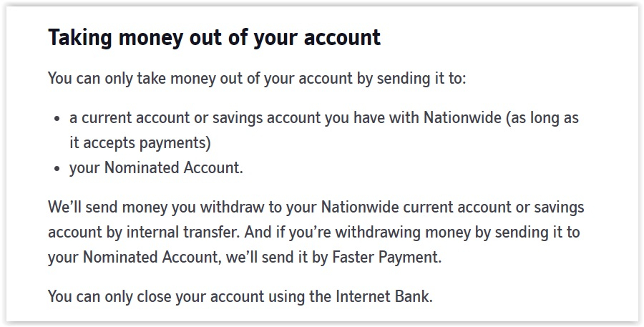Click the sentence ending "by sending it to:"

(x=257, y=78)
